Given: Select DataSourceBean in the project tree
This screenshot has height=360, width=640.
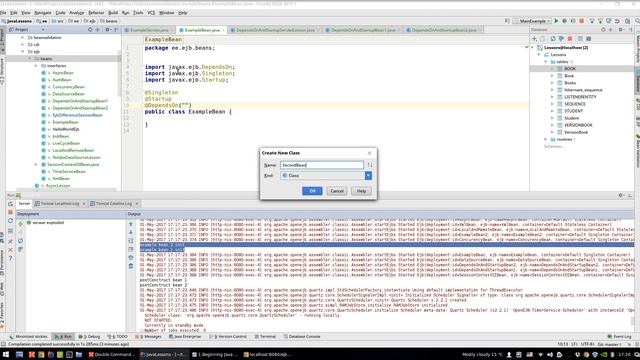Looking at the screenshot, I should [x=68, y=94].
